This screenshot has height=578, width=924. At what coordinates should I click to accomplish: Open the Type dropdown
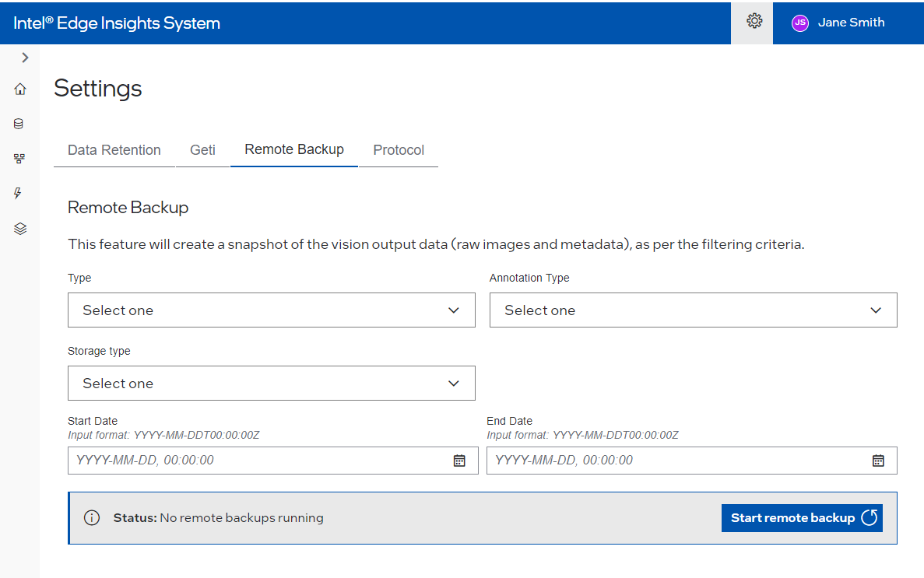pyautogui.click(x=272, y=310)
